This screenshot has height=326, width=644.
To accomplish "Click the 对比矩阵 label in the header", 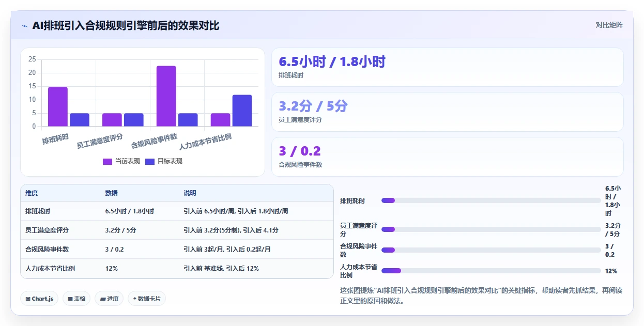I will point(609,25).
